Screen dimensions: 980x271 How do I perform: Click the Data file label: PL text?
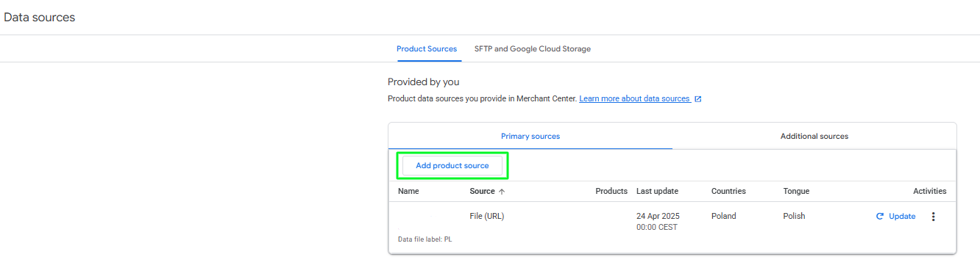[x=425, y=239]
